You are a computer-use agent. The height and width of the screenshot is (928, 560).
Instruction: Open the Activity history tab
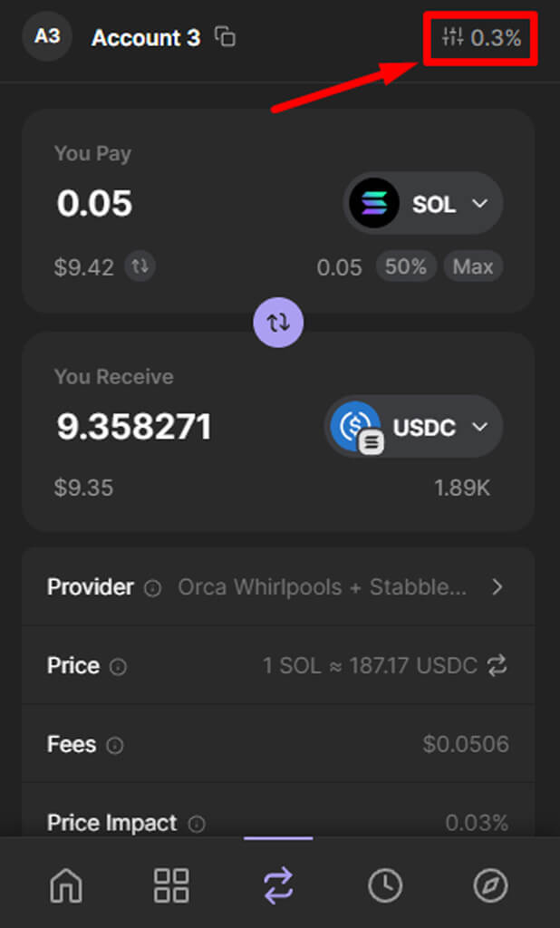coord(385,884)
